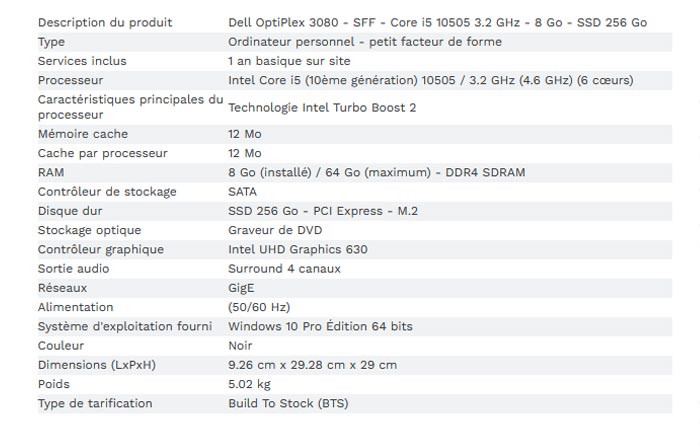Click the 'Build To Stock (BTS)' value
This screenshot has height=447, width=700.
[288, 403]
